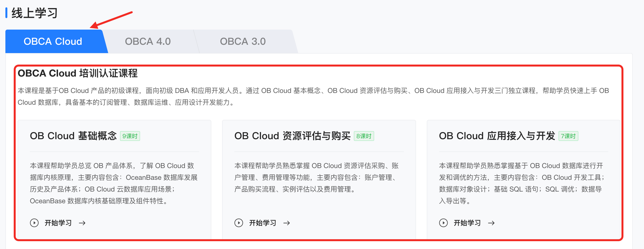Open the OBCA 3.0 tab
This screenshot has width=644, height=249.
[243, 41]
